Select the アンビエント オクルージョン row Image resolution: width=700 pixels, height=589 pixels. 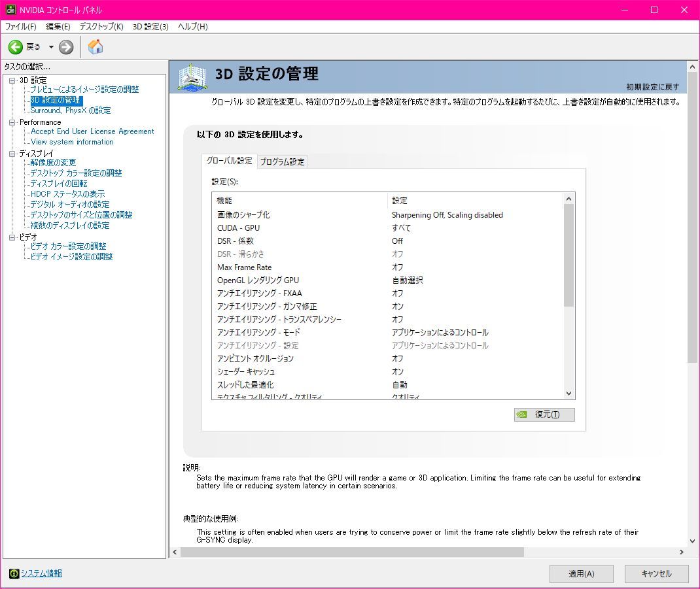pos(387,359)
